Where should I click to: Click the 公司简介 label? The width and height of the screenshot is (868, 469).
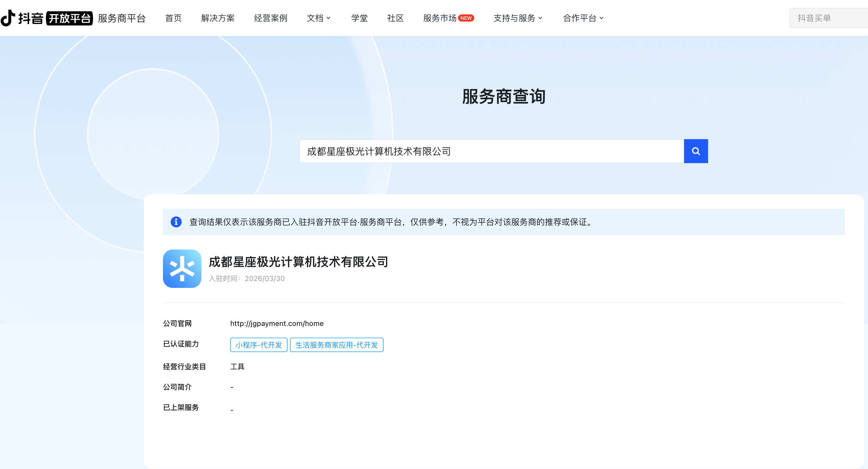[x=177, y=387]
